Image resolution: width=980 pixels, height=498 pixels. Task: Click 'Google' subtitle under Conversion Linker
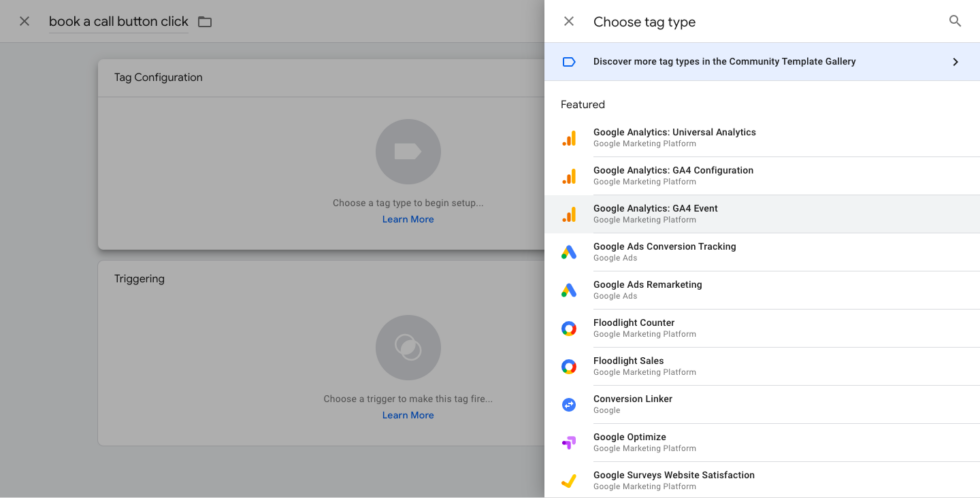[x=607, y=411]
